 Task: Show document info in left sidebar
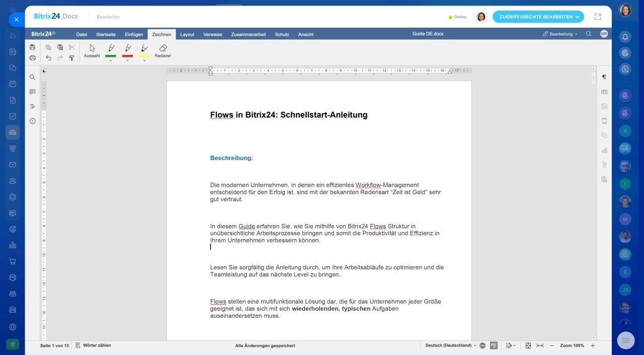[32, 121]
